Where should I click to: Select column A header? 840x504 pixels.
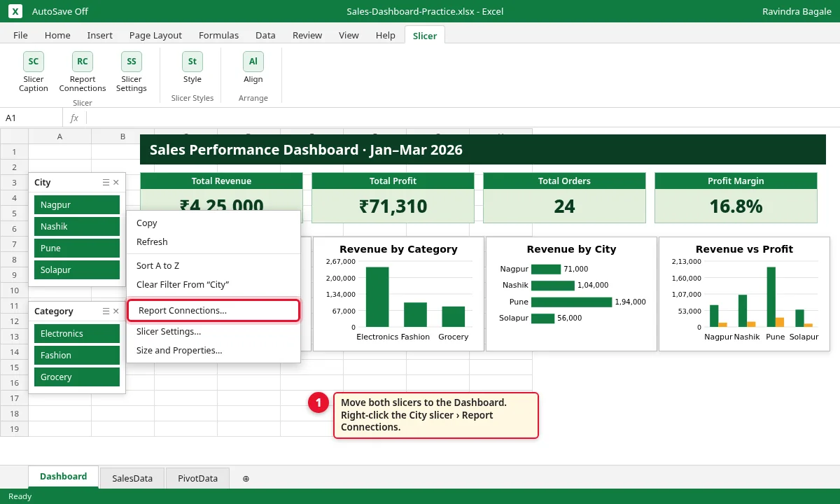point(59,136)
